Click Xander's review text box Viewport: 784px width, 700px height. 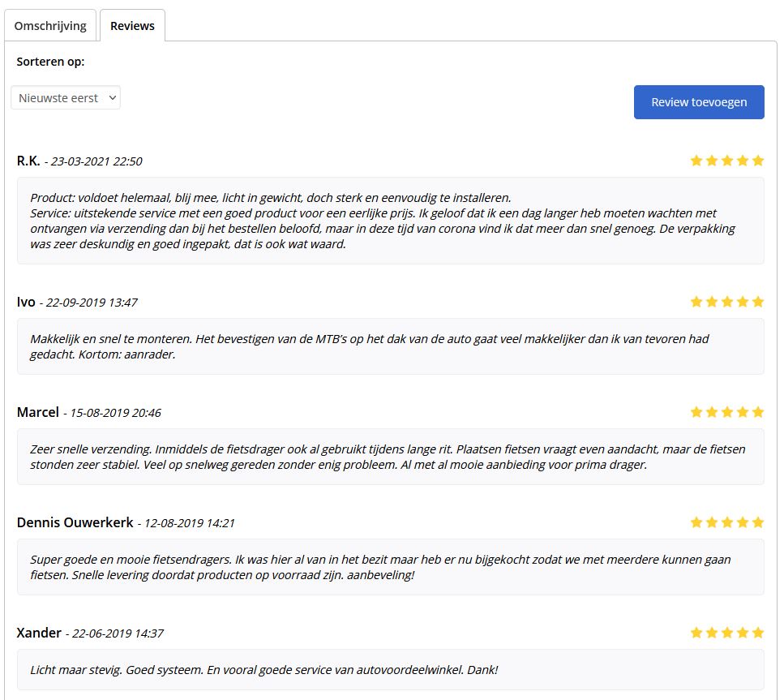[391, 669]
